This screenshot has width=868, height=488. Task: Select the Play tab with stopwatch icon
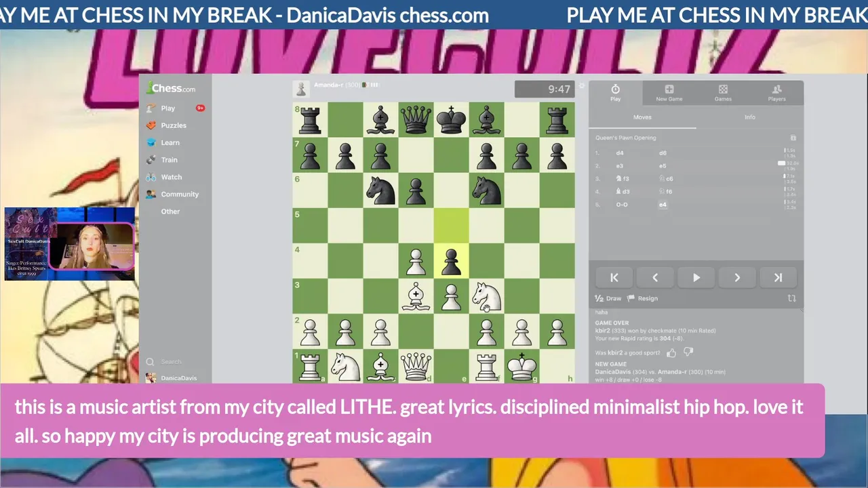[x=615, y=93]
